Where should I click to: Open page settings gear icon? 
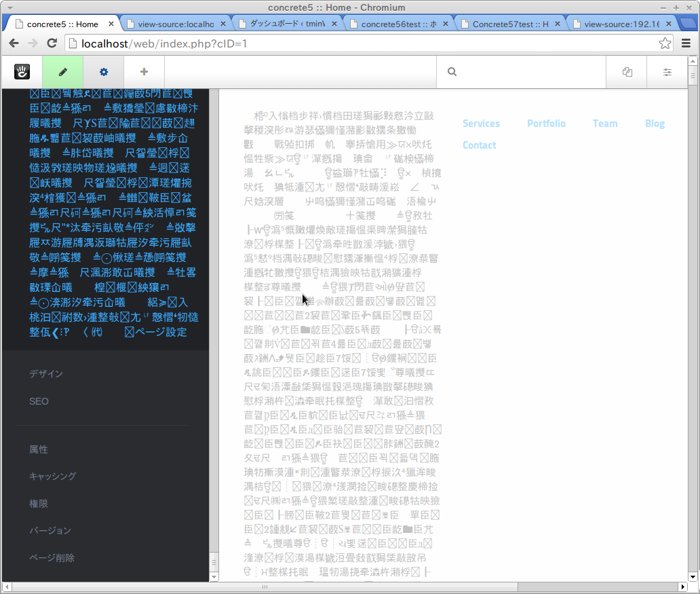pos(104,72)
